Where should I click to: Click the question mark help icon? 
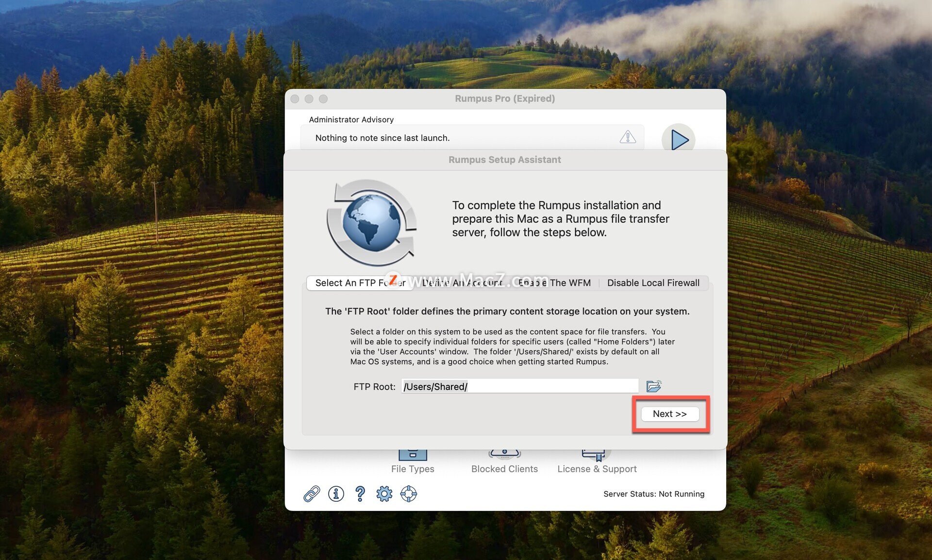[x=360, y=494]
